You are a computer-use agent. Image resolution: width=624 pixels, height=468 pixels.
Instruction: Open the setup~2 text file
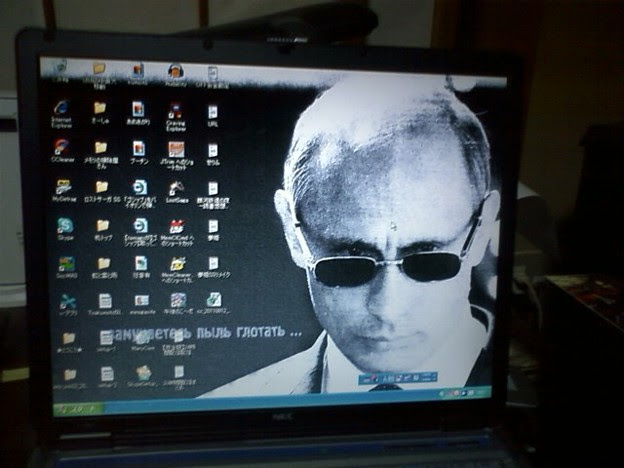point(107,377)
